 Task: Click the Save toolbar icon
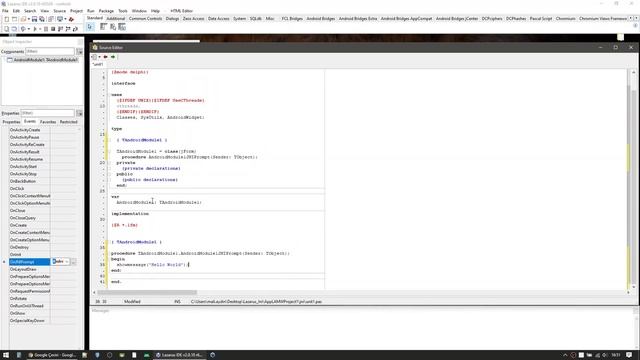(x=34, y=19)
